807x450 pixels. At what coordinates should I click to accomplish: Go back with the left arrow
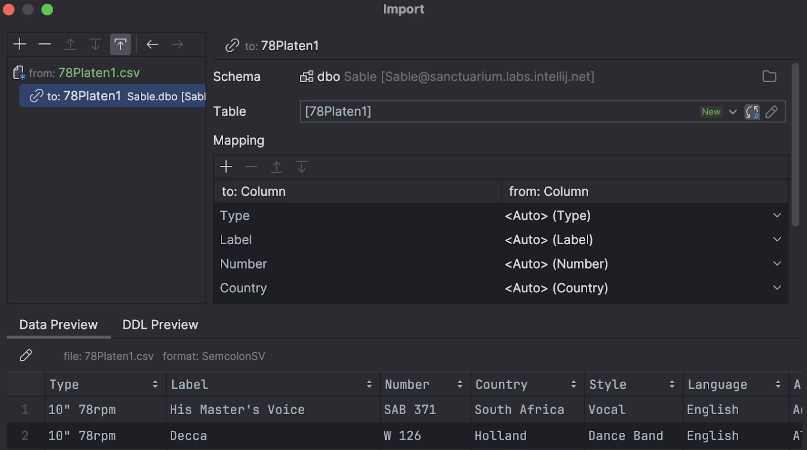coord(152,44)
